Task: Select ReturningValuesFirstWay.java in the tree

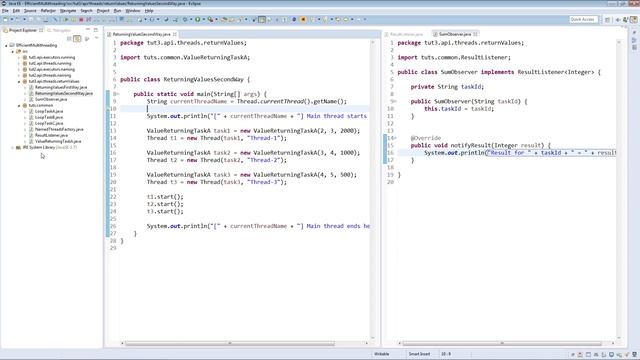Action: [x=61, y=87]
